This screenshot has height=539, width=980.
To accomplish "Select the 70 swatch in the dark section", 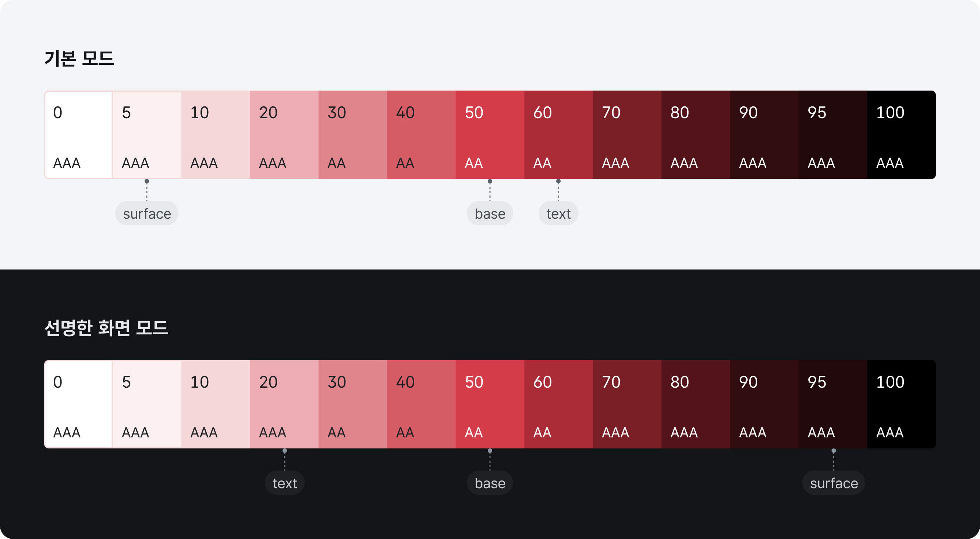I will point(627,404).
